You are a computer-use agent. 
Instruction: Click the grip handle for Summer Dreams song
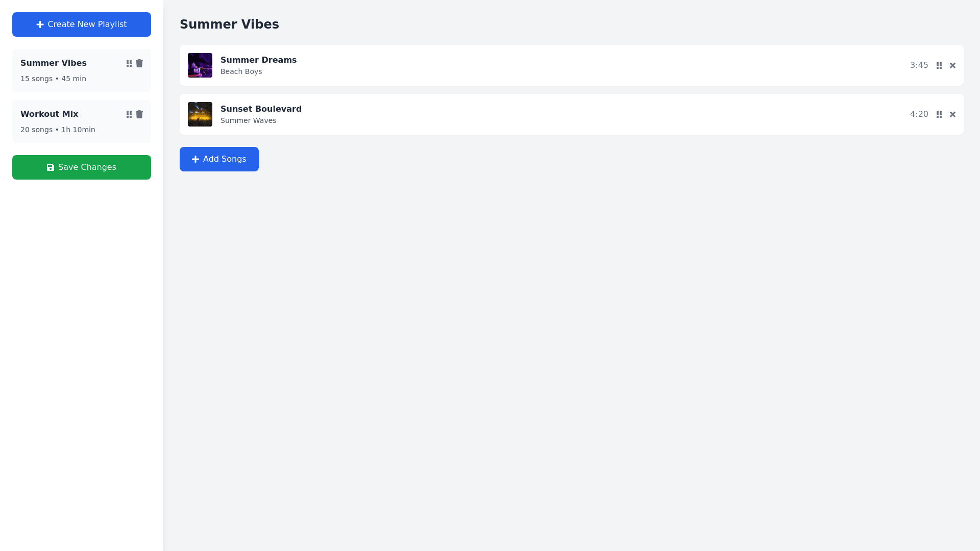click(939, 65)
